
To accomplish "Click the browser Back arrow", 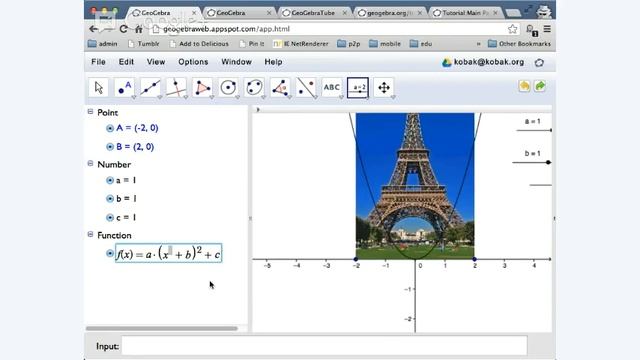I will (x=93, y=29).
